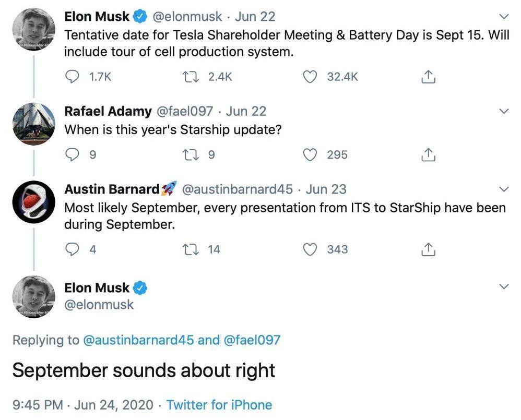The width and height of the screenshot is (521, 420).
Task: Open the dropdown arrow on Austin Barnard's tweet
Action: 504,189
